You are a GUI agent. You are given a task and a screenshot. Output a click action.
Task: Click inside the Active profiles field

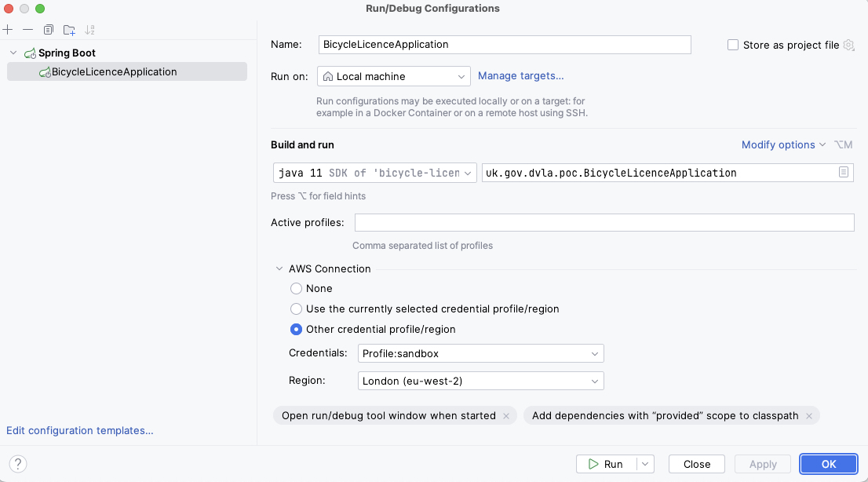pyautogui.click(x=604, y=222)
